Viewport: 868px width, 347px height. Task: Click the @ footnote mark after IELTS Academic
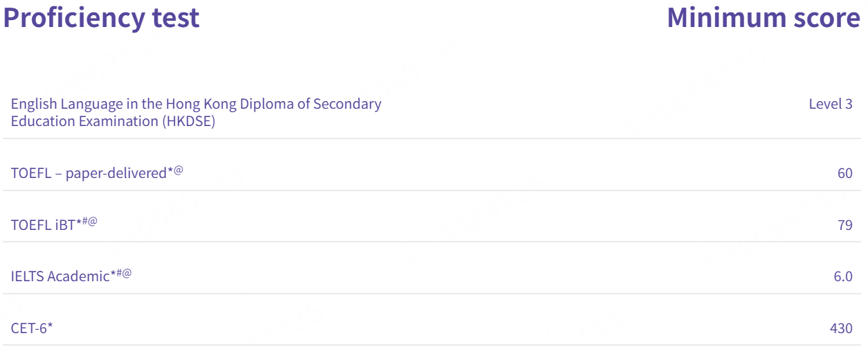click(127, 274)
